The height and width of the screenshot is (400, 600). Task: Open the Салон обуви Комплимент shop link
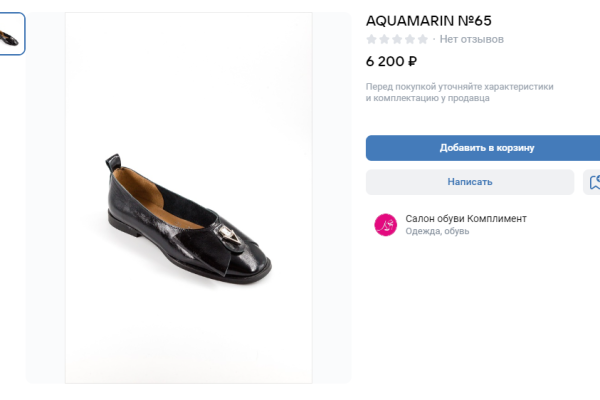(466, 218)
